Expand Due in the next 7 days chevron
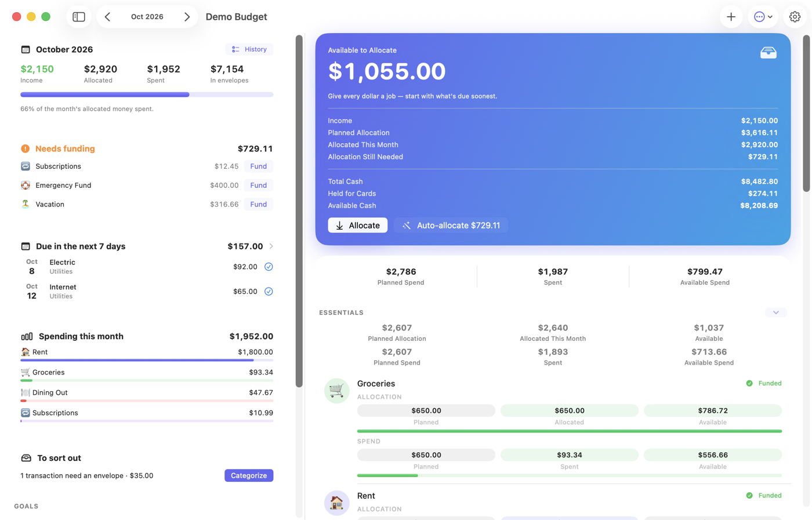This screenshot has width=812, height=520. pos(271,246)
